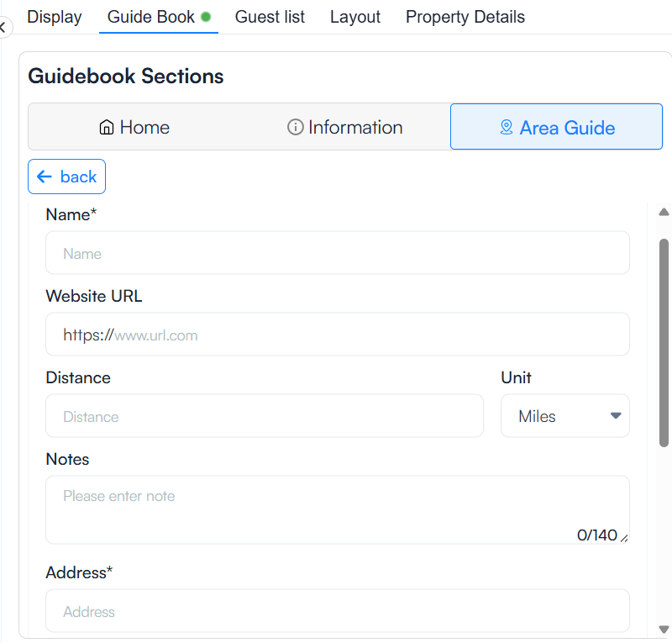Click the Guidebook Sections heading
The height and width of the screenshot is (643, 672).
[125, 76]
